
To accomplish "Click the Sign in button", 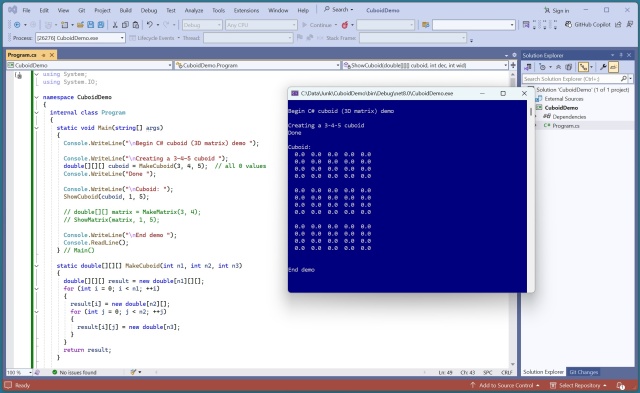I will pos(557,10).
